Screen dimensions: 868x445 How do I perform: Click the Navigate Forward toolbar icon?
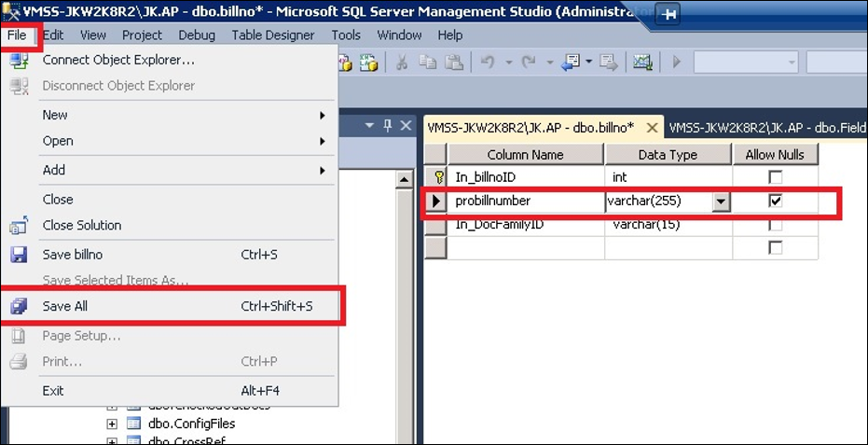(x=609, y=63)
